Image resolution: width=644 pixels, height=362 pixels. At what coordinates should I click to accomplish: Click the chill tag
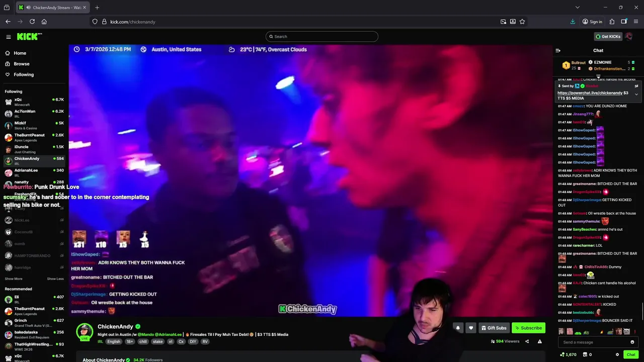pos(143,341)
